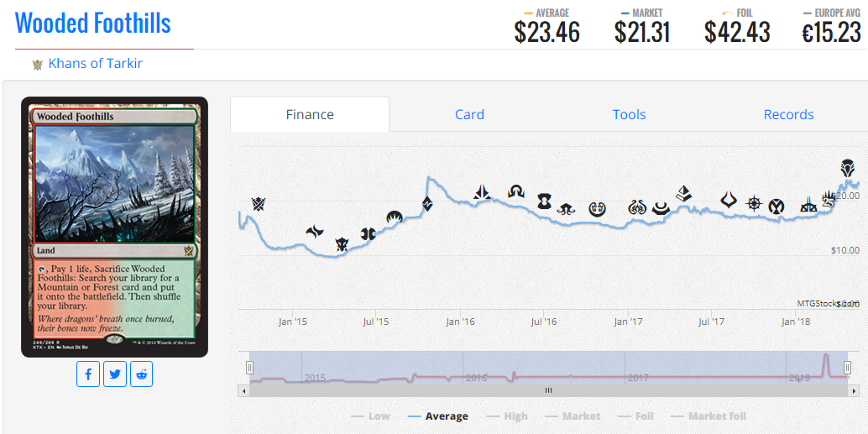
Task: Click the Rivals of Ixalan set symbol near Jan '18
Action: click(x=808, y=207)
